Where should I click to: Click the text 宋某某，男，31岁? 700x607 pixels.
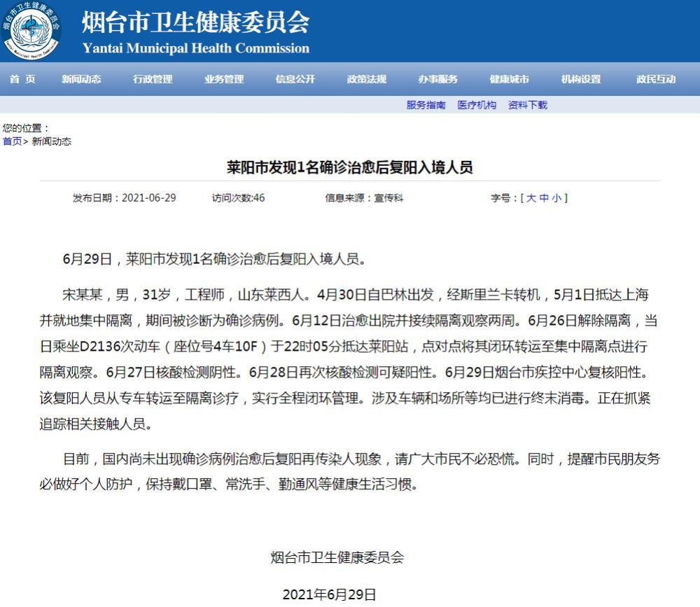pos(116,295)
